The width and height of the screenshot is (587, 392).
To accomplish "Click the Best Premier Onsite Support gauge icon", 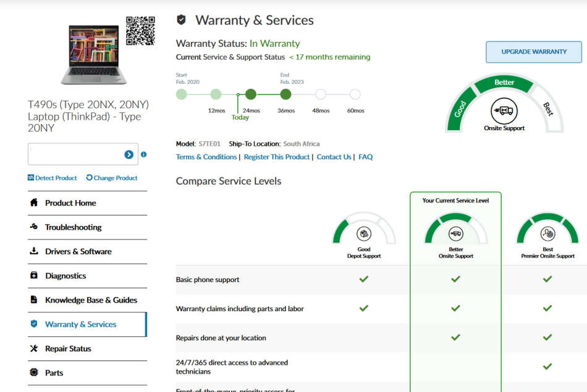I will [x=547, y=234].
